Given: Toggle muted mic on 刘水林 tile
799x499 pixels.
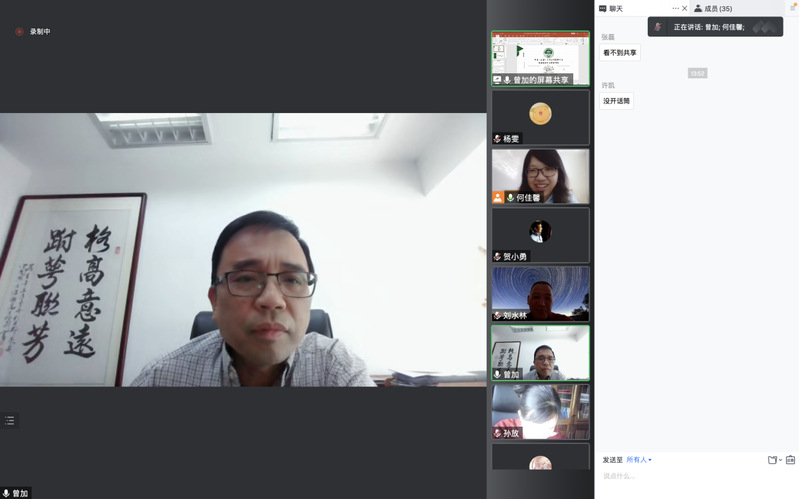Looking at the screenshot, I should coord(497,315).
